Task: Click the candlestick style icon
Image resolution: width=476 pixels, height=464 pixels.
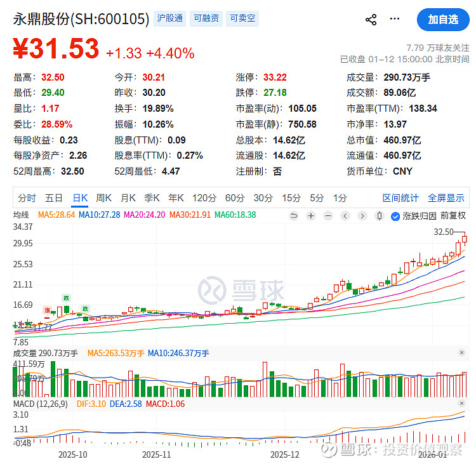Action: 379,216
